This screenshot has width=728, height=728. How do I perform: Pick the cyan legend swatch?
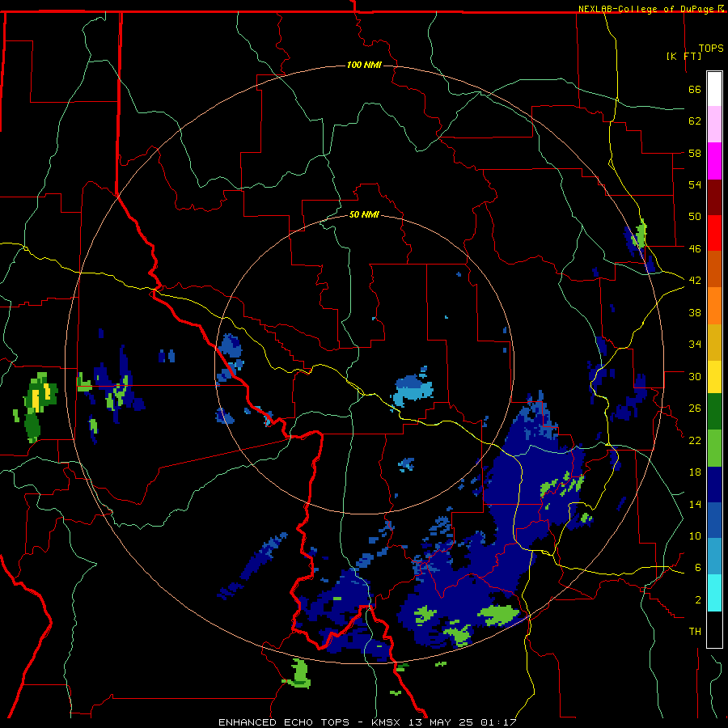[x=714, y=594]
